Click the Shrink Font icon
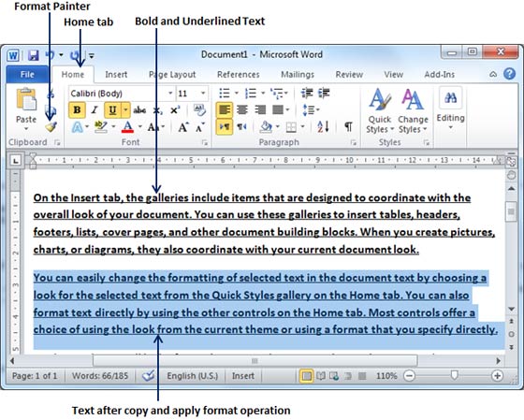This screenshot has width=524, height=420. (x=200, y=127)
